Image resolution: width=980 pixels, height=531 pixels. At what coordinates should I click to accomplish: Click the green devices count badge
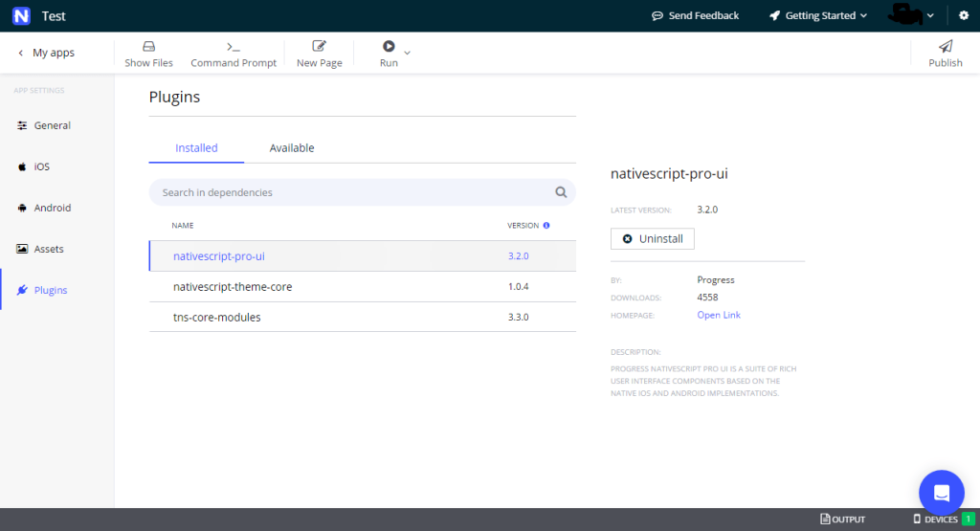[969, 519]
